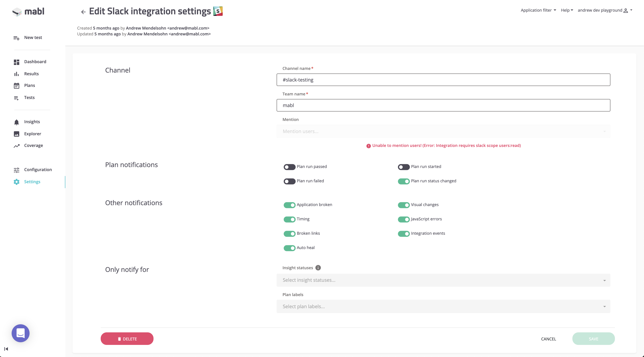
Task: Open the Select plan labels dropdown
Action: click(443, 306)
